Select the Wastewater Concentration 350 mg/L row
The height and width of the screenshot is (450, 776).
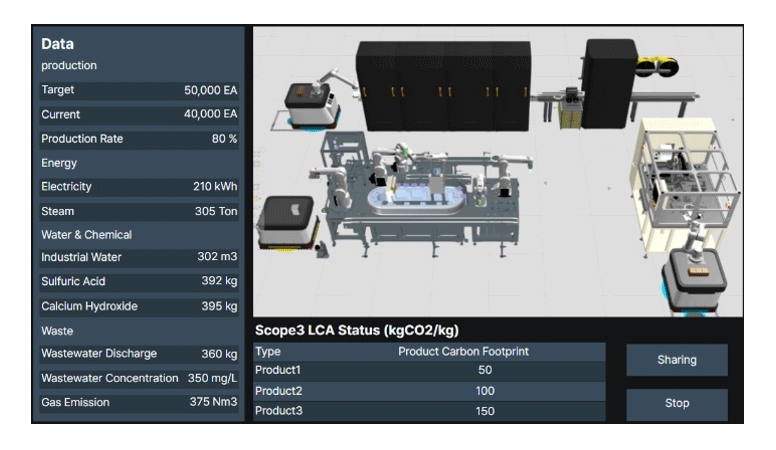pos(139,378)
